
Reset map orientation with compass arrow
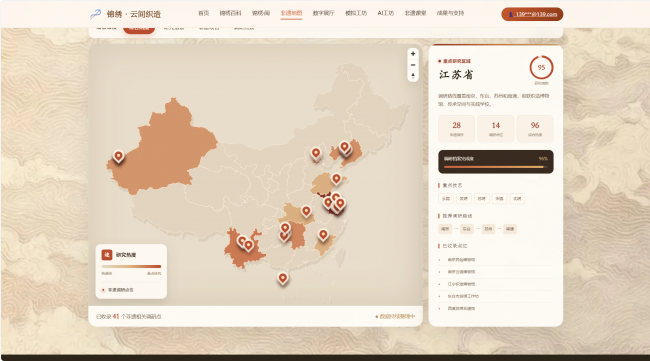412,76
